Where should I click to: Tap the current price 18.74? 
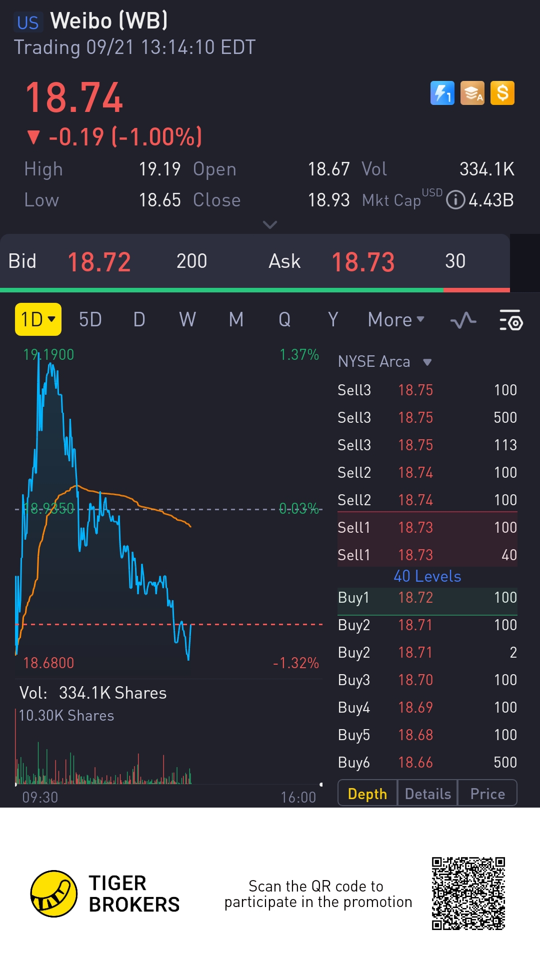tap(74, 98)
